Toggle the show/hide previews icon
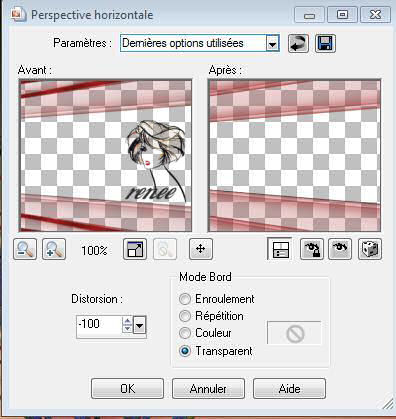The image size is (396, 419). point(280,249)
